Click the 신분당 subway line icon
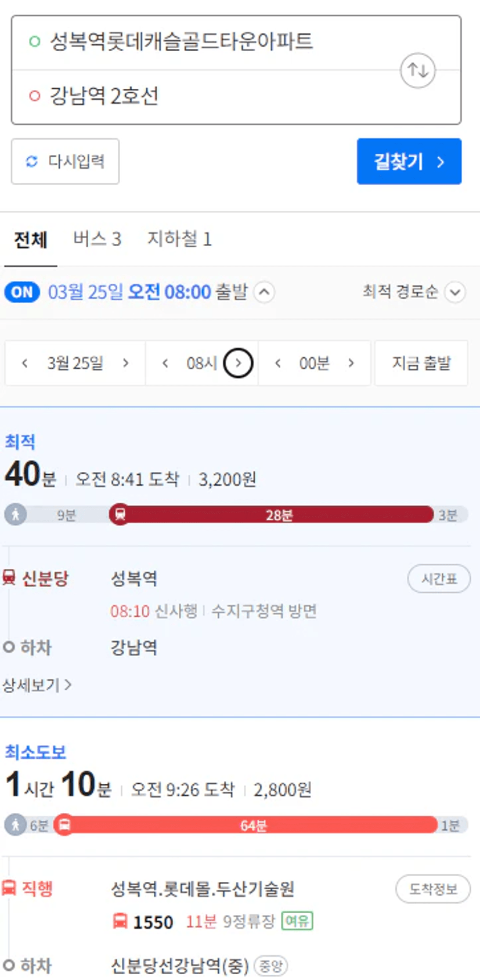 coord(9,578)
